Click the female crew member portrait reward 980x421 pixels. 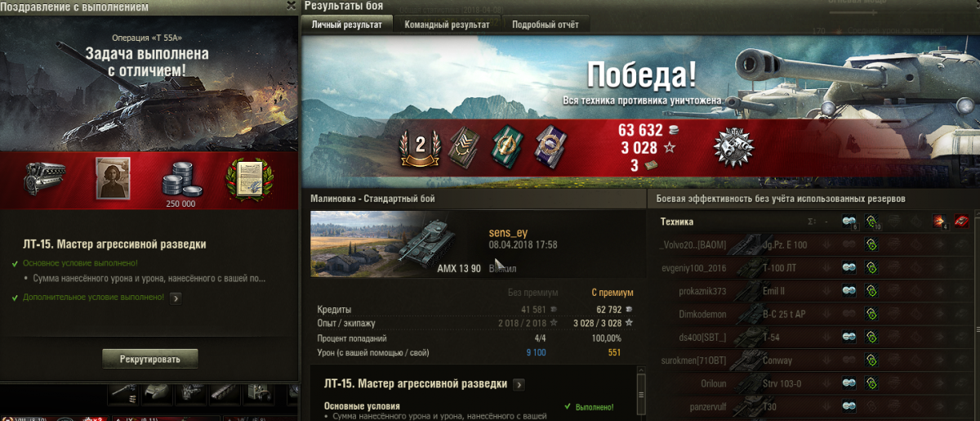tap(113, 178)
